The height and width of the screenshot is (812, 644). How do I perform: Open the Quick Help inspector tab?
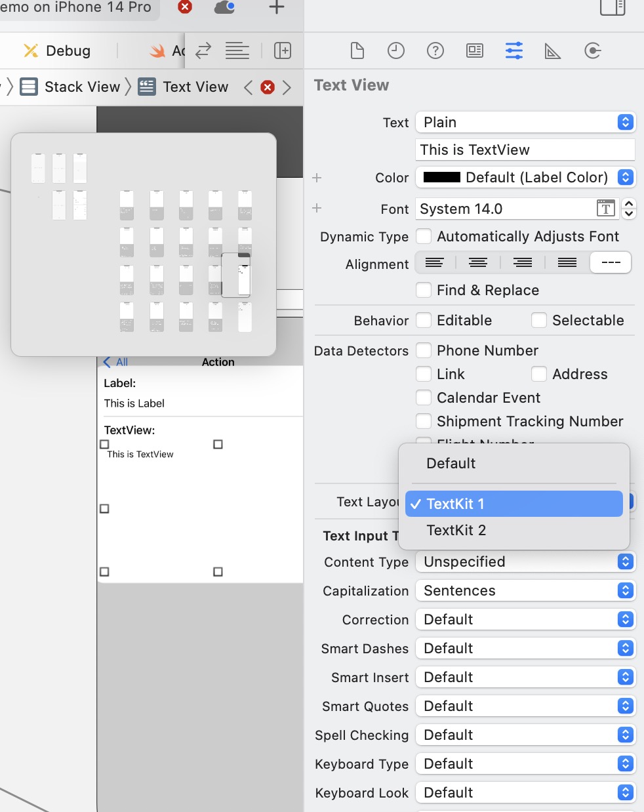click(x=435, y=51)
